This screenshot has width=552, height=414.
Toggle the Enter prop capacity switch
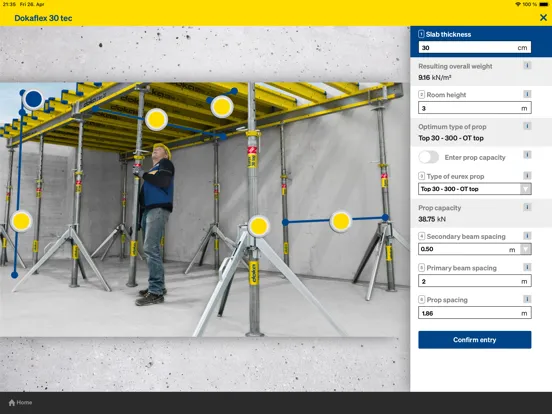coord(428,157)
